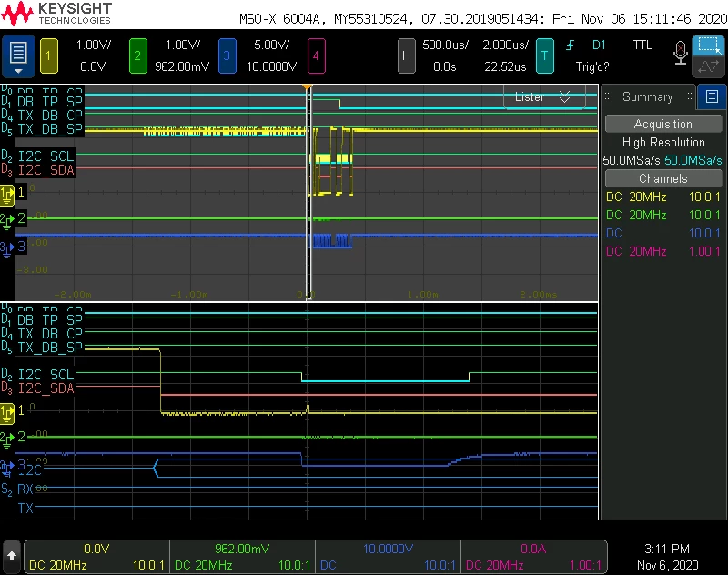Toggle channel 1 yellow button
728x575 pixels.
coord(49,55)
